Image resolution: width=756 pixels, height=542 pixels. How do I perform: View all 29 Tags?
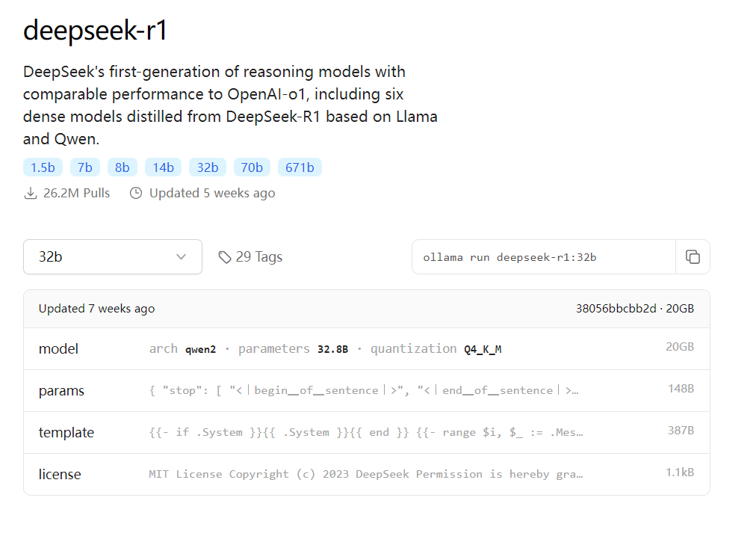tap(258, 257)
